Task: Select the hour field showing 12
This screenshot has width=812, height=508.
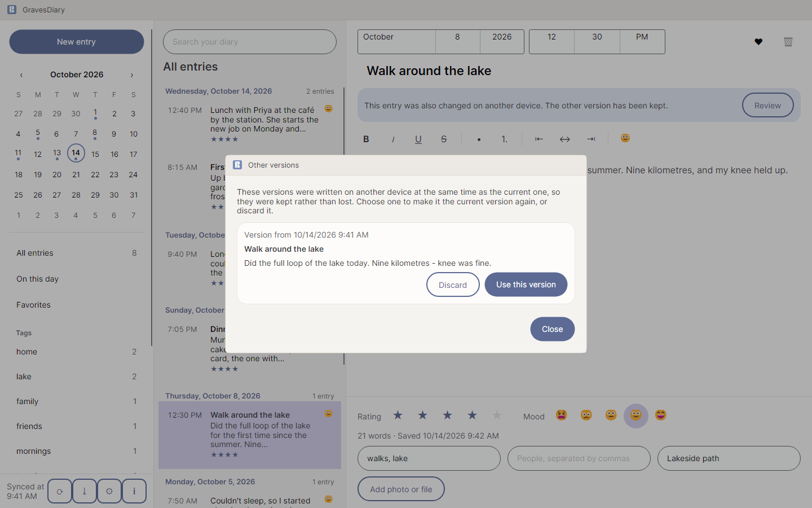Action: click(551, 42)
